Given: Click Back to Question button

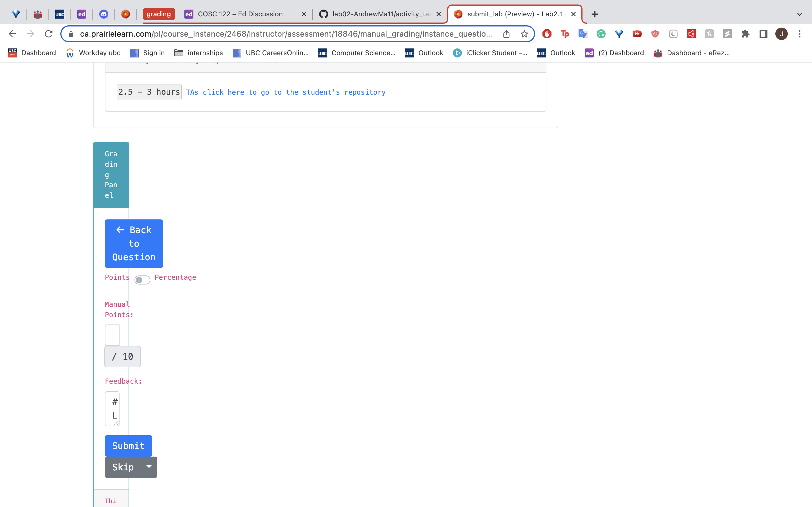Looking at the screenshot, I should [134, 243].
